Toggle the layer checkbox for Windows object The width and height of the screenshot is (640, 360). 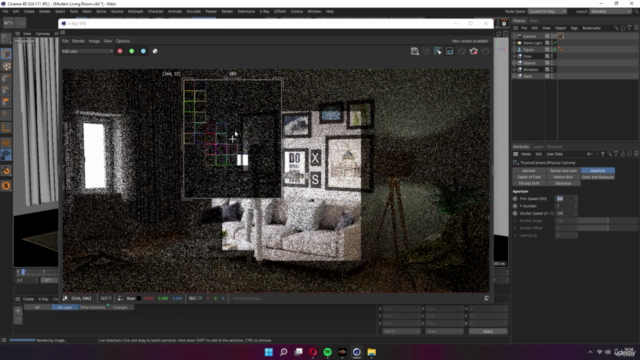point(547,69)
